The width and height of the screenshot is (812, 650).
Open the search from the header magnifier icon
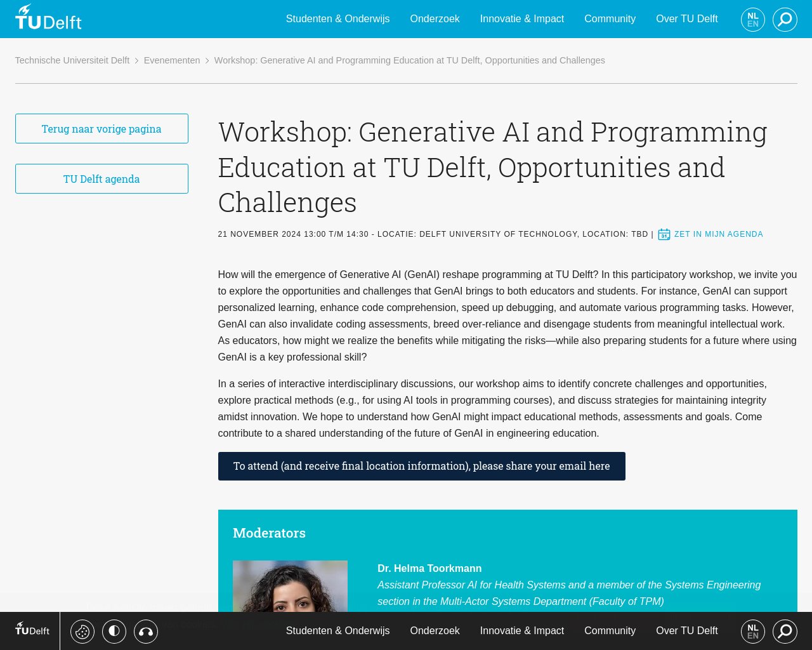785,19
